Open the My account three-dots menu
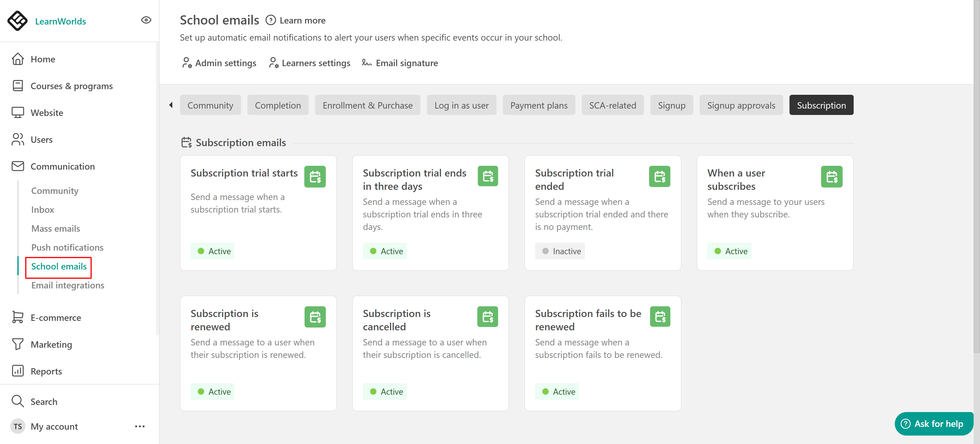Image resolution: width=980 pixels, height=444 pixels. coord(140,426)
